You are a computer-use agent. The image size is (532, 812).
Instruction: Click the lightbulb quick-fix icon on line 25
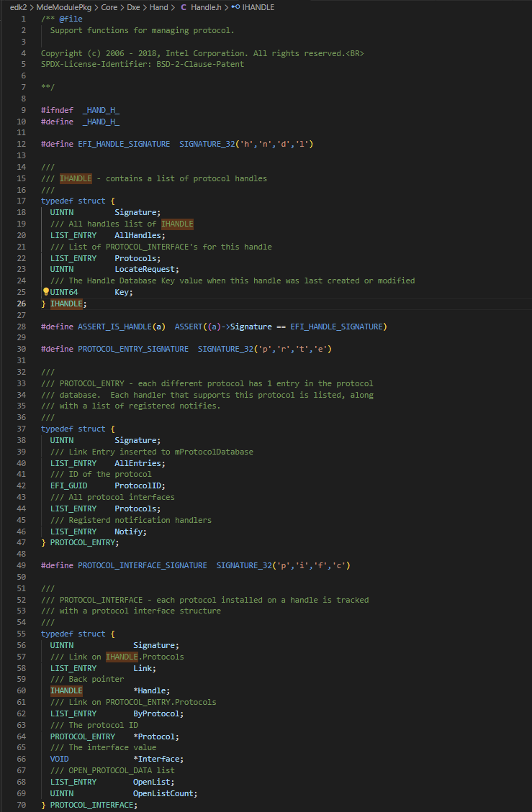(45, 292)
